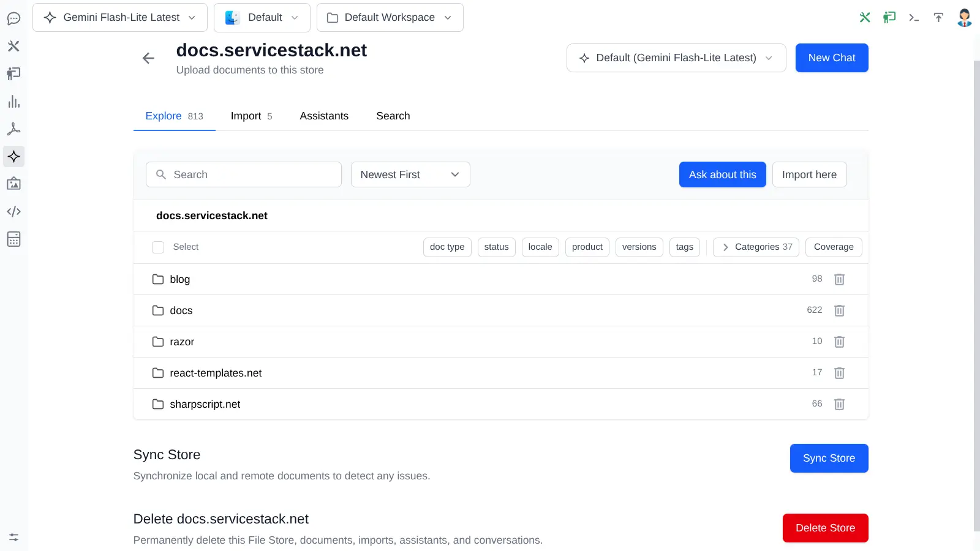Click the green presentation icon in the top bar
The image size is (980, 551).
889,17
